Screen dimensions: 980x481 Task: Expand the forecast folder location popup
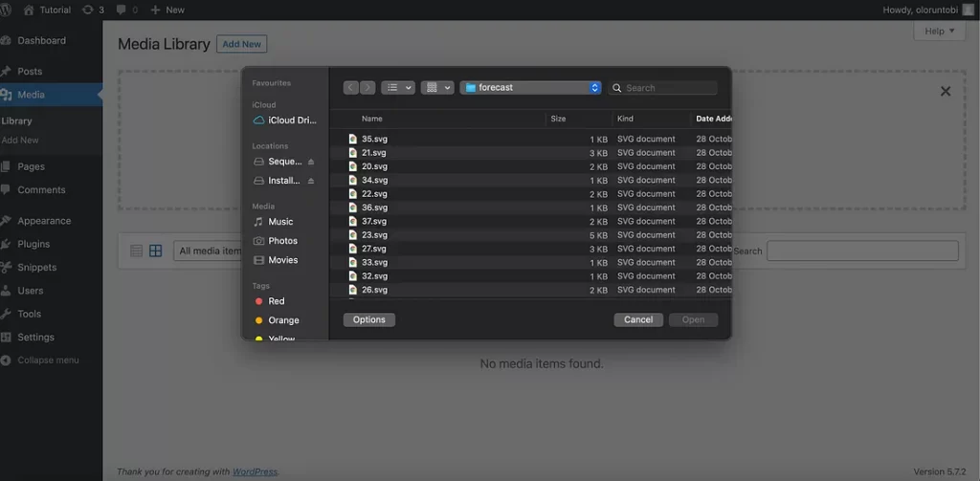[x=594, y=87]
